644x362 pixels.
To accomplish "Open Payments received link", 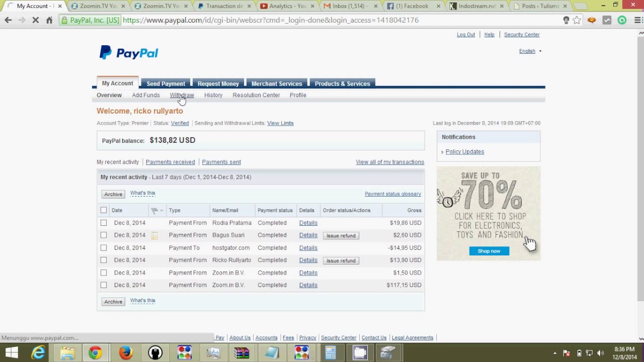I will (x=170, y=162).
